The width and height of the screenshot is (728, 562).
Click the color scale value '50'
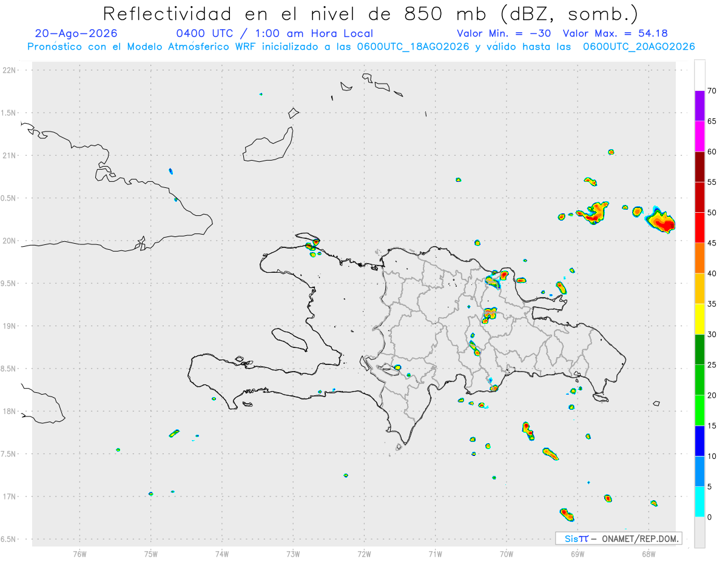click(712, 213)
